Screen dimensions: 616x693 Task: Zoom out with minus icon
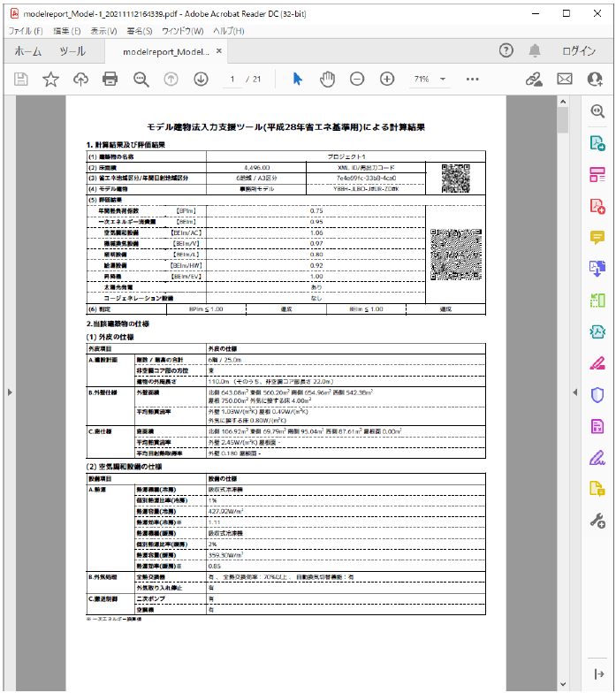tap(357, 80)
